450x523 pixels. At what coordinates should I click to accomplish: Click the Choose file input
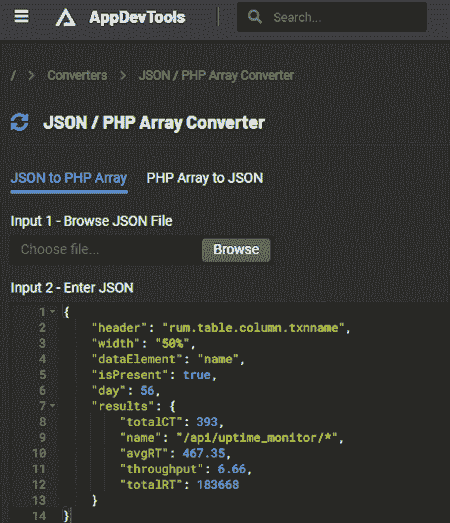point(105,249)
